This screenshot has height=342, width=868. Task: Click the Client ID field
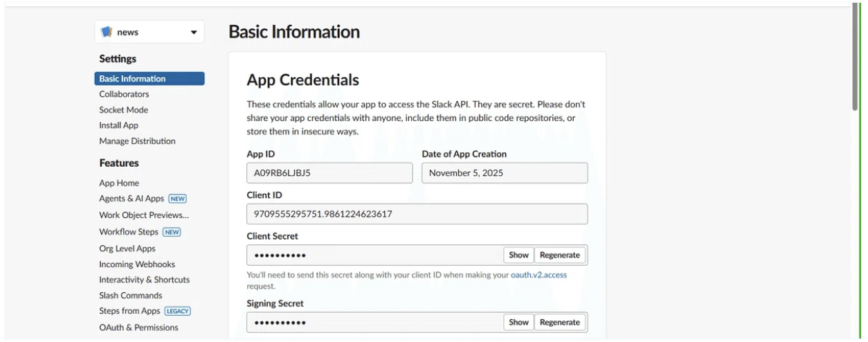pos(417,214)
